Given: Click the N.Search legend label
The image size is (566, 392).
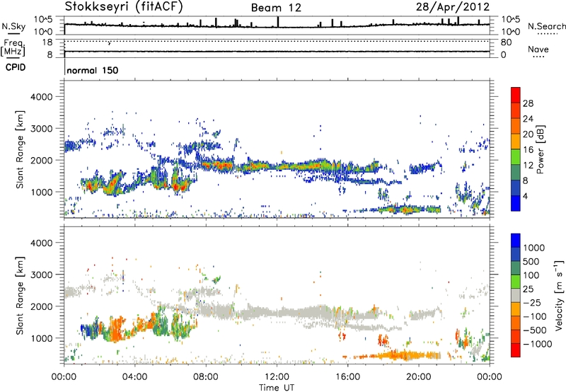Looking at the screenshot, I should click(x=546, y=26).
